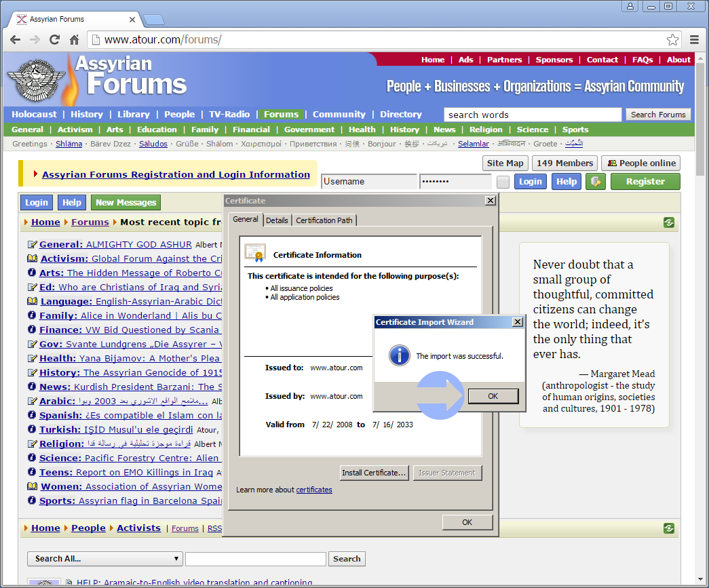
Task: Click the pencil icon beside the Help button
Action: 596,182
